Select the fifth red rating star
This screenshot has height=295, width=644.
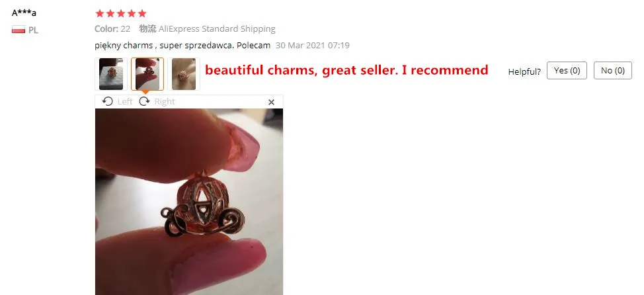pyautogui.click(x=142, y=13)
